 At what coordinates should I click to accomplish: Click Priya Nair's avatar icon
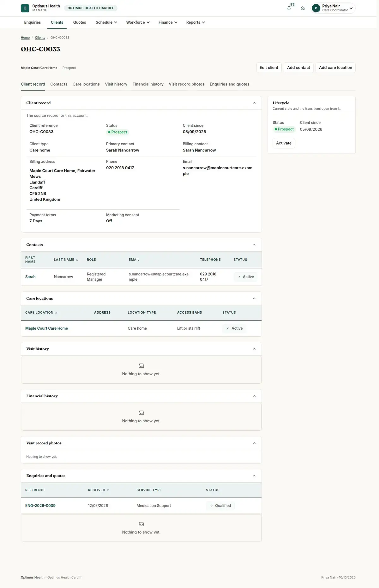[316, 8]
